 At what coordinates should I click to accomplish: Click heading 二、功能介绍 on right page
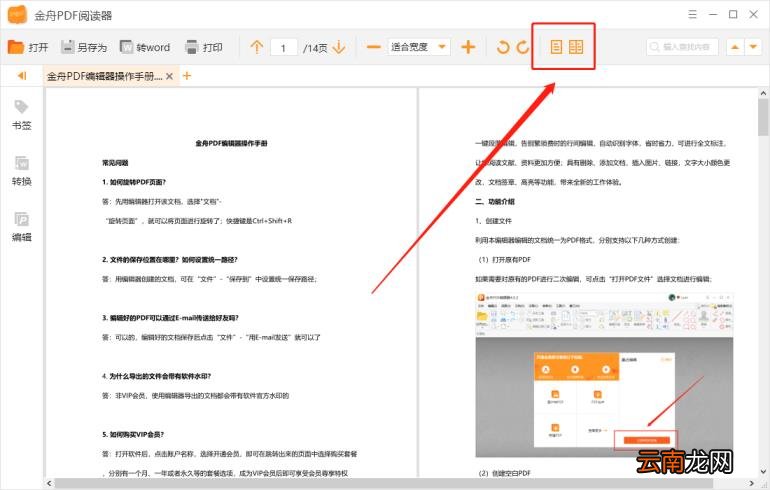pos(495,201)
